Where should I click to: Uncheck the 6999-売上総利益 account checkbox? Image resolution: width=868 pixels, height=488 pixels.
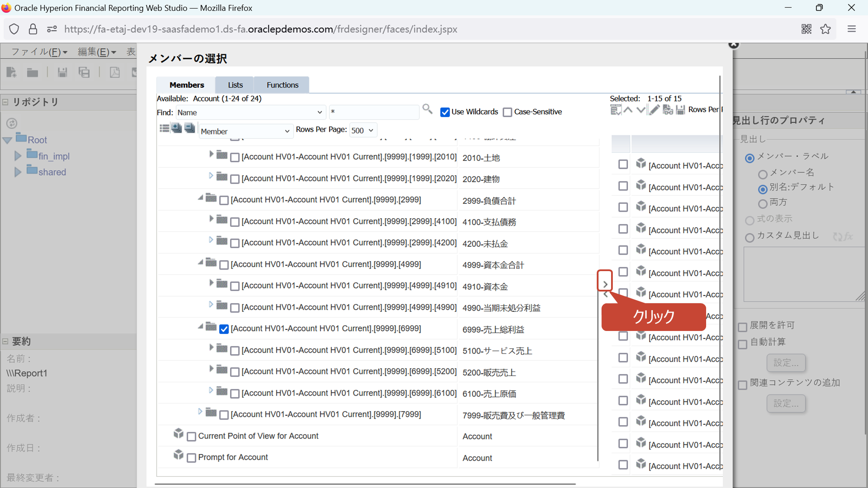224,329
